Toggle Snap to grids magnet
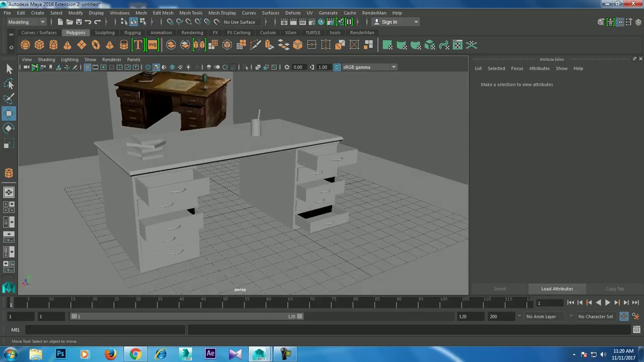Screen dimensions: 644x362 (170, 22)
